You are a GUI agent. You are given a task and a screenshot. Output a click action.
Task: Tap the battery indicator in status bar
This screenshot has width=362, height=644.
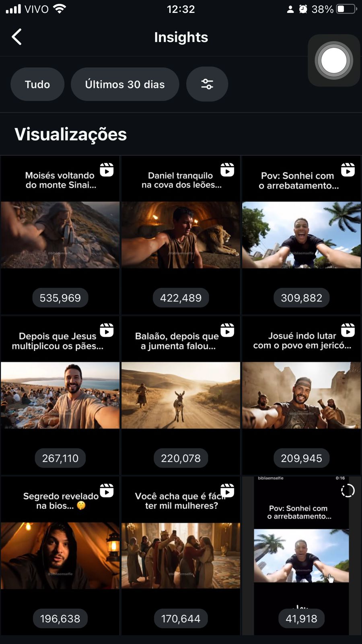click(347, 9)
